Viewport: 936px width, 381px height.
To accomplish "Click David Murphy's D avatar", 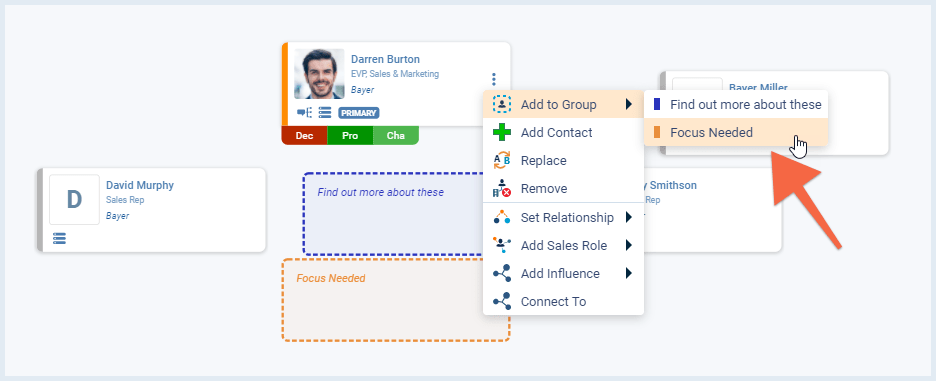I will click(x=74, y=199).
